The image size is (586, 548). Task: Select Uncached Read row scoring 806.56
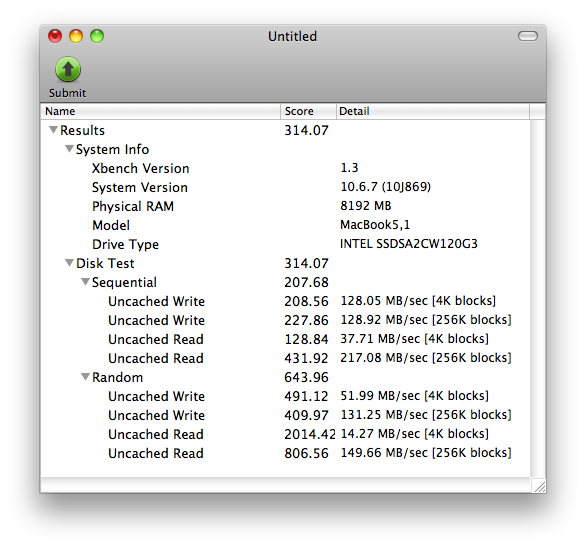tap(285, 453)
